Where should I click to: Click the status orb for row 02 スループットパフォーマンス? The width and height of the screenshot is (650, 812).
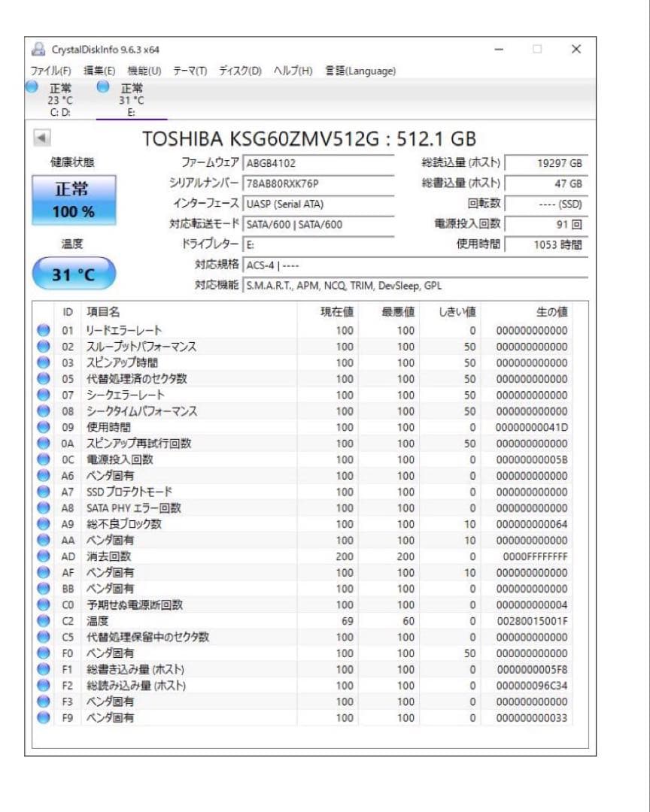pos(44,347)
